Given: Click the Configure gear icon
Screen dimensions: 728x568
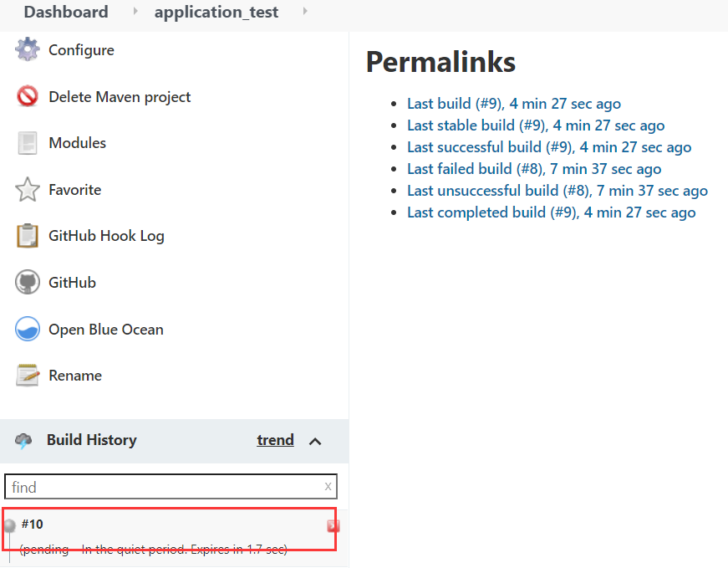Looking at the screenshot, I should tap(28, 49).
